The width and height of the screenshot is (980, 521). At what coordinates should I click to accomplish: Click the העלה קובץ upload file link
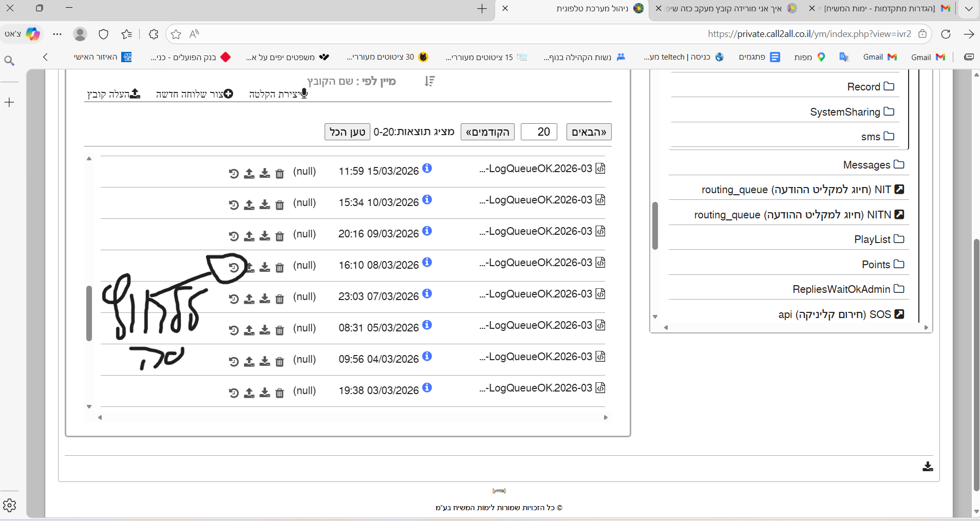(114, 94)
